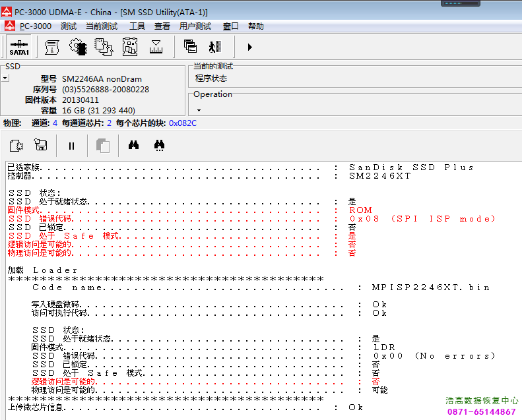
Task: Click the log settings gear document icon
Action: click(16, 146)
